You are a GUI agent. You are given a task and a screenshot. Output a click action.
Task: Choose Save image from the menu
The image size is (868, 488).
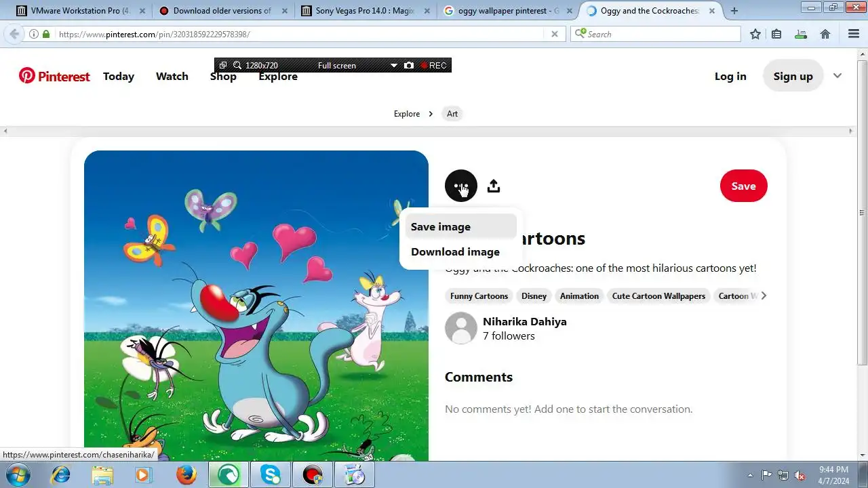[460, 227]
